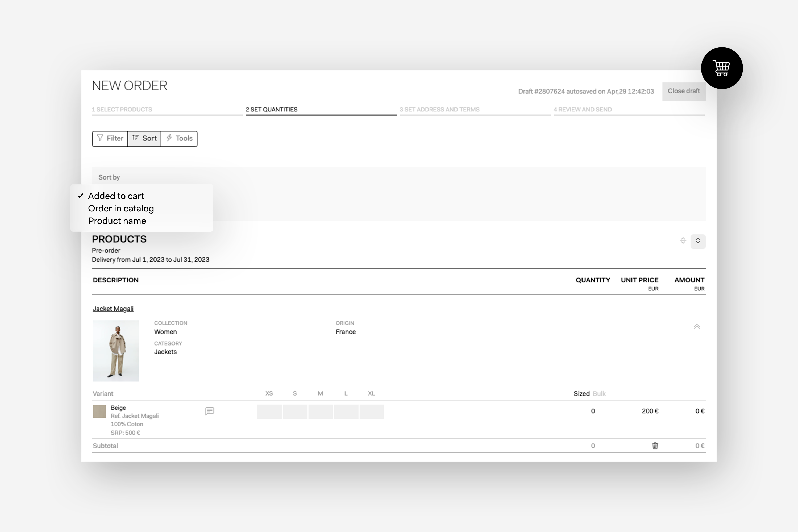Image resolution: width=798 pixels, height=532 pixels.
Task: Switch quantity entry to Bulk mode
Action: 600,393
